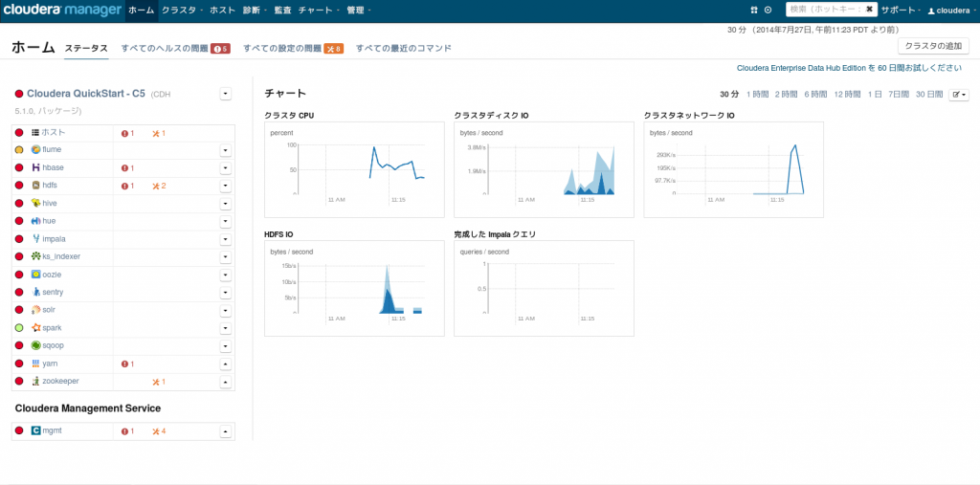
Task: Click the クラスタの追加 button
Action: coord(933,46)
